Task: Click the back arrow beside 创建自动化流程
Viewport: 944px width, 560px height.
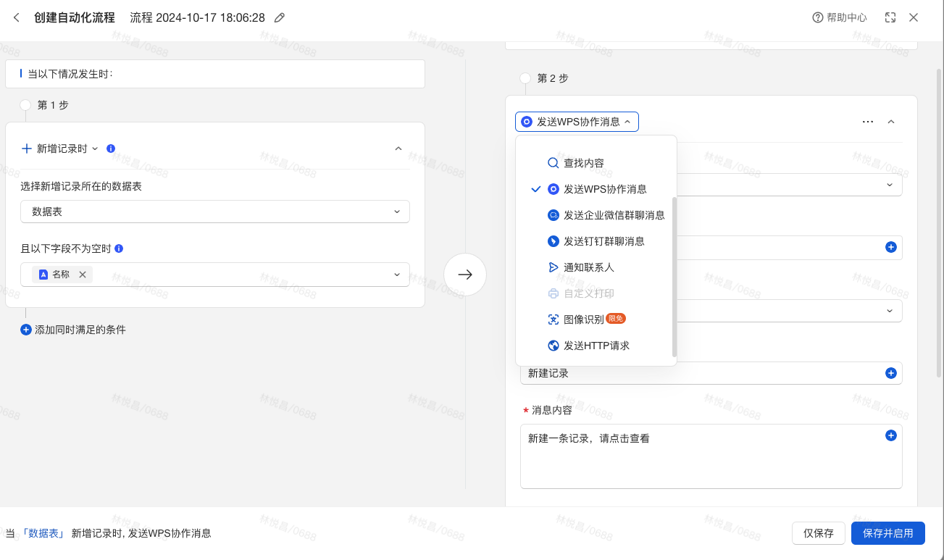Action: pyautogui.click(x=17, y=17)
